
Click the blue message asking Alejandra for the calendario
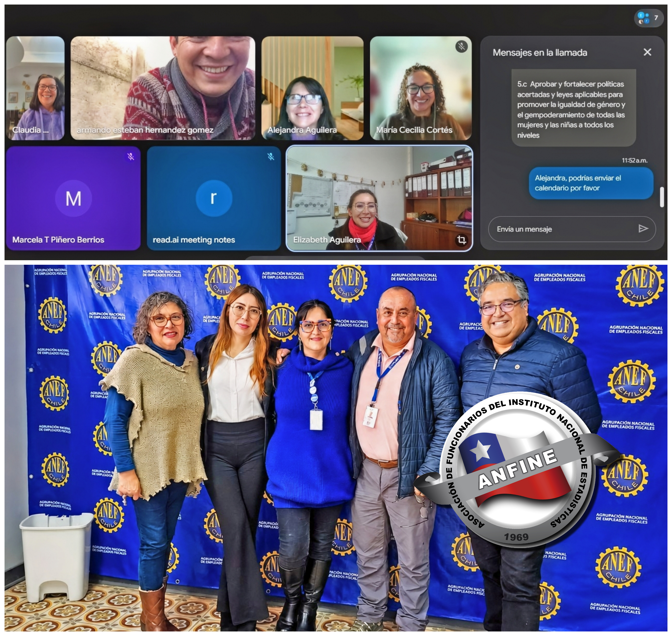(591, 183)
